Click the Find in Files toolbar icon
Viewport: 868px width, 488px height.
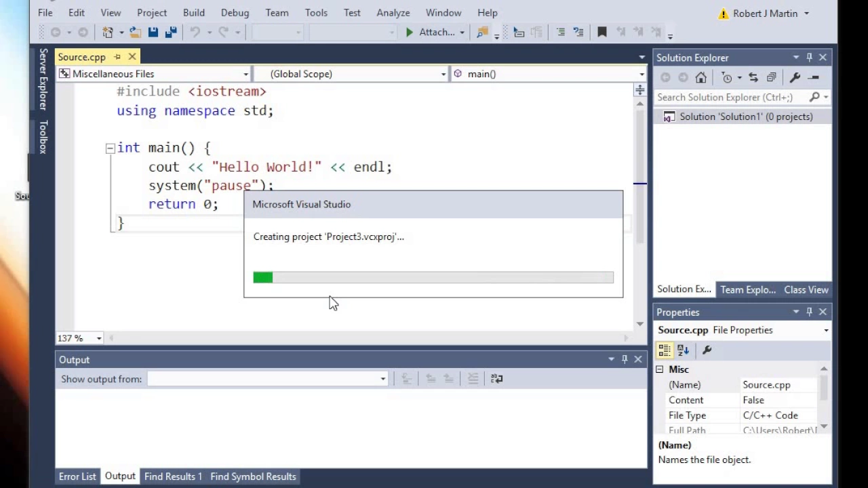click(x=482, y=32)
